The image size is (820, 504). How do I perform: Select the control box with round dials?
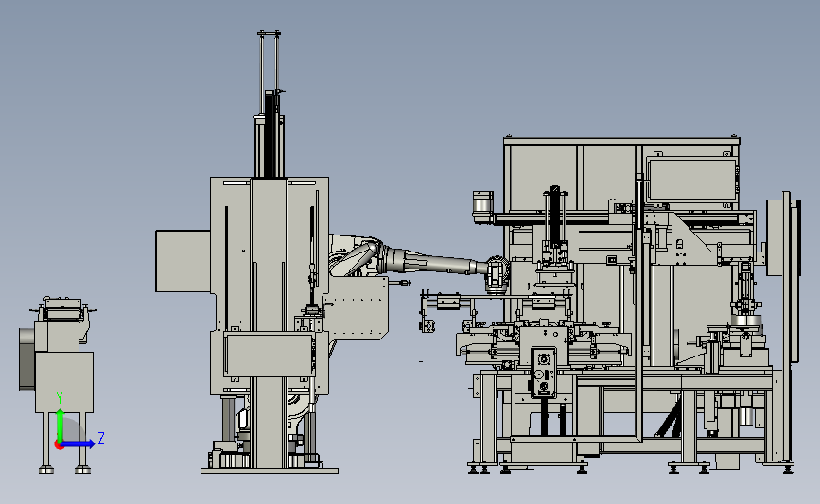point(543,373)
